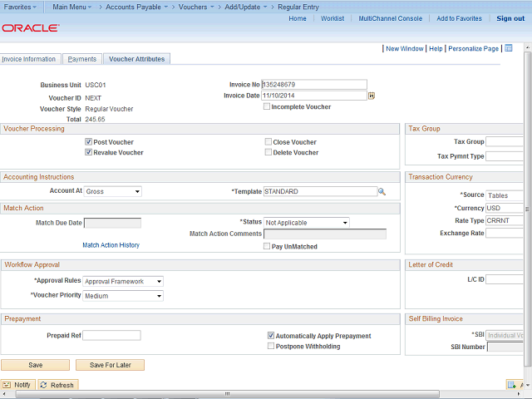Screen dimensions: 532x399
Task: Click the Regular Entry breadcrumb
Action: (x=298, y=7)
